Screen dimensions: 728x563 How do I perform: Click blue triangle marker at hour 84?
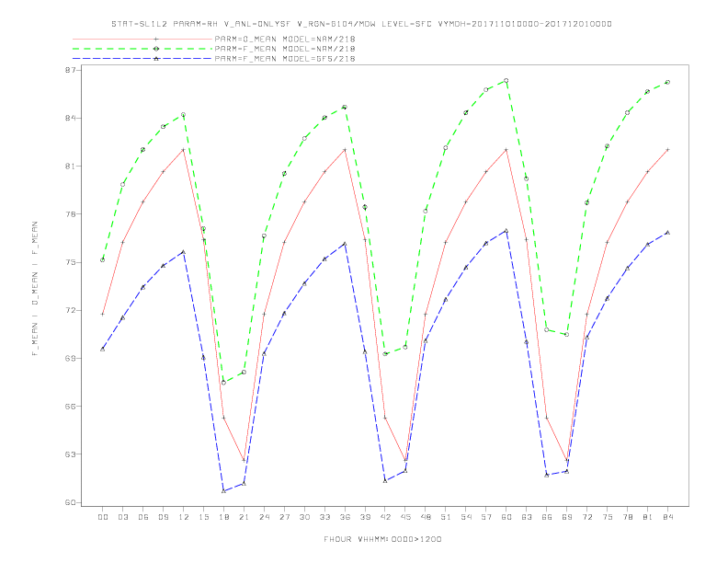667,232
